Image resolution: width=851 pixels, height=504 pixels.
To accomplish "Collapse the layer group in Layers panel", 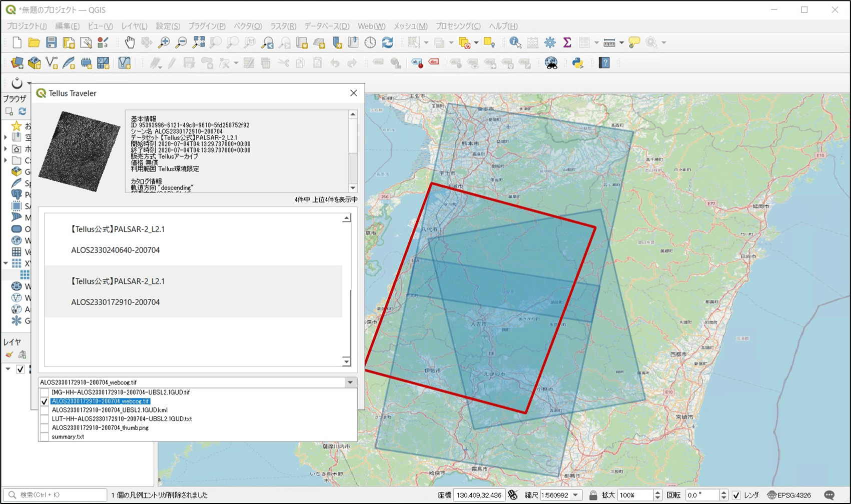I will tap(8, 369).
